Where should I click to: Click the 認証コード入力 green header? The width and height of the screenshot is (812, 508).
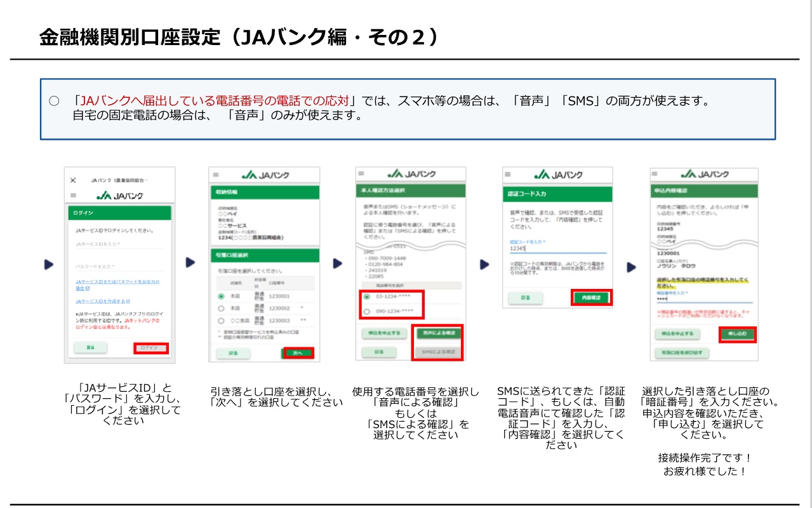coord(558,194)
